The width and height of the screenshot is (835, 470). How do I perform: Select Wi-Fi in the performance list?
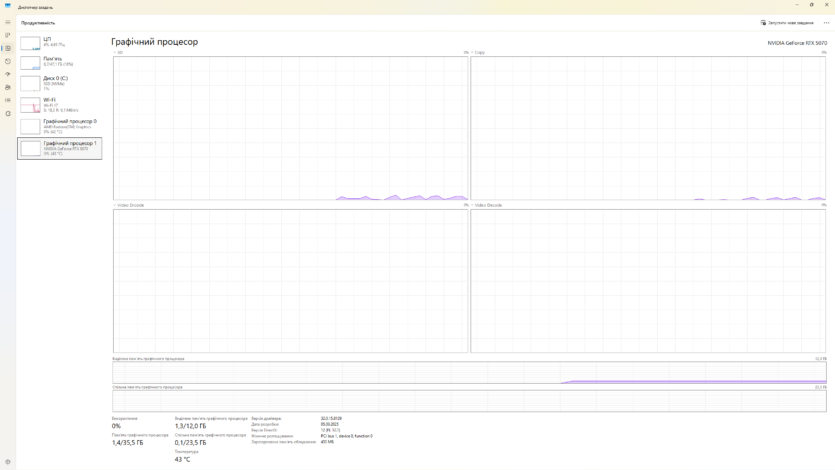(59, 105)
